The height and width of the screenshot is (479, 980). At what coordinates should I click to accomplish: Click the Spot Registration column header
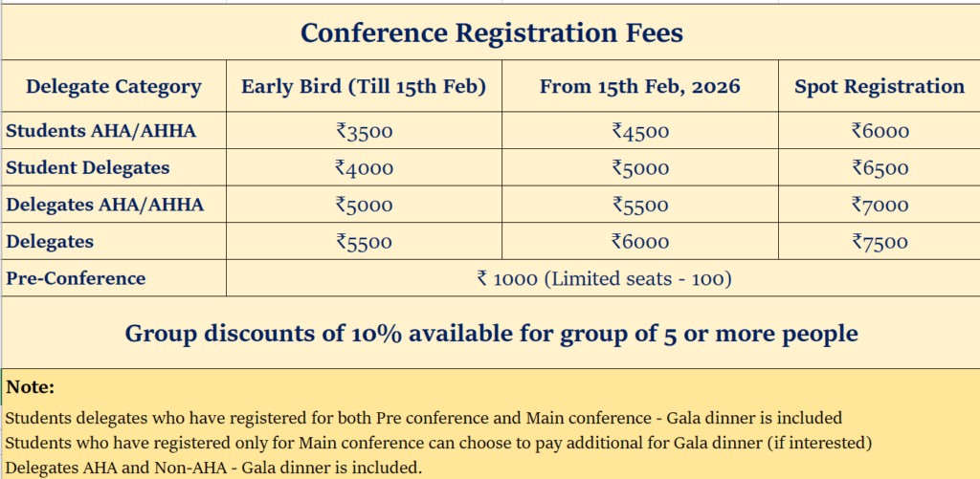880,87
